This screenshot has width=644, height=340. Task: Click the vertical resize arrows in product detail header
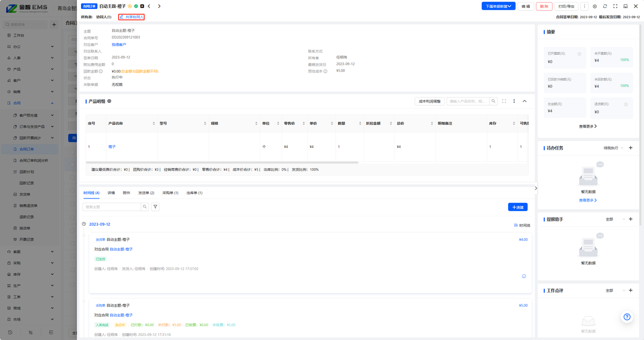(514, 101)
